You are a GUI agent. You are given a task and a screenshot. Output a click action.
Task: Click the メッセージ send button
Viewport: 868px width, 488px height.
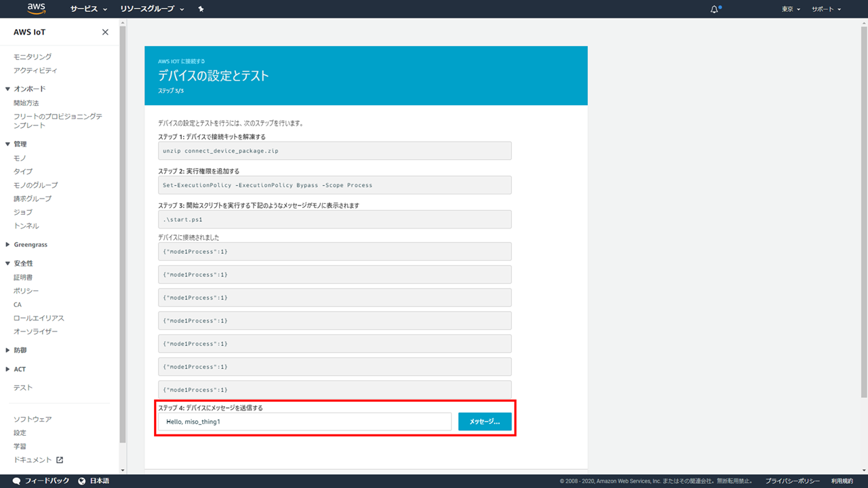click(485, 422)
